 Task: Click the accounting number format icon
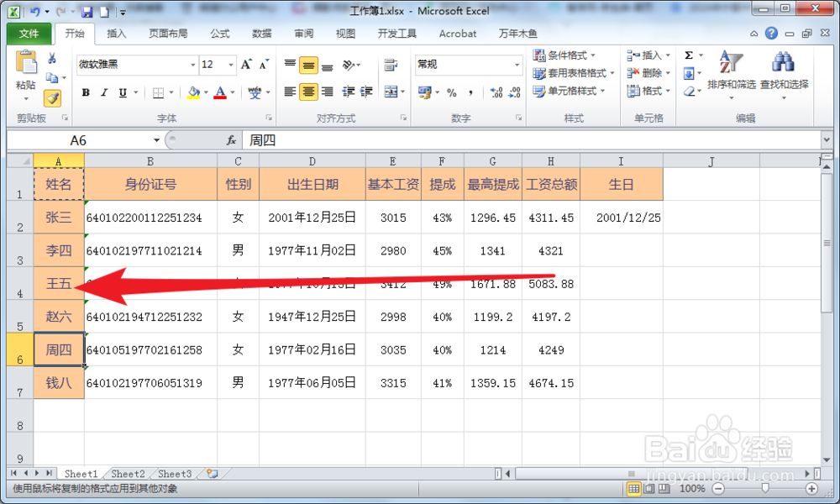coord(425,92)
